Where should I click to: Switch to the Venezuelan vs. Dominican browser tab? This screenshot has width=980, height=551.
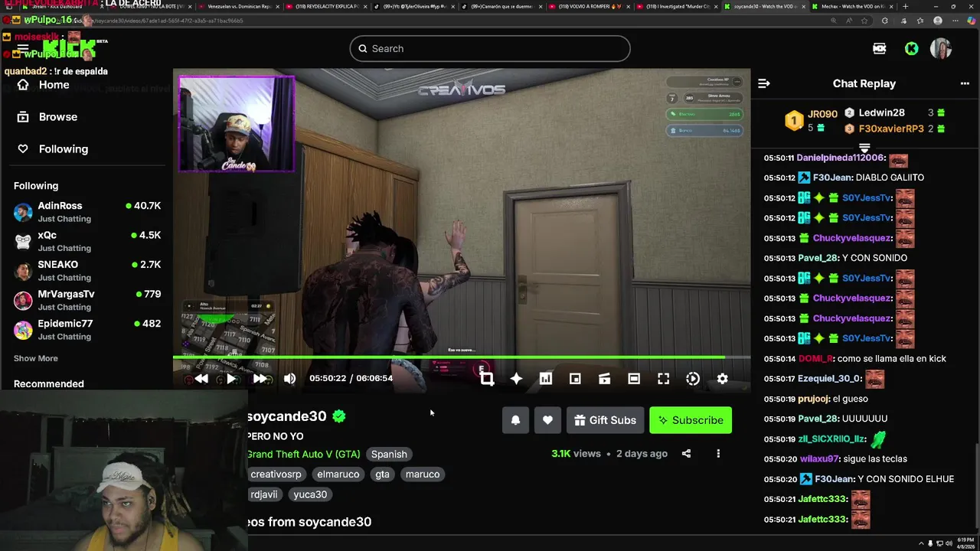point(239,6)
